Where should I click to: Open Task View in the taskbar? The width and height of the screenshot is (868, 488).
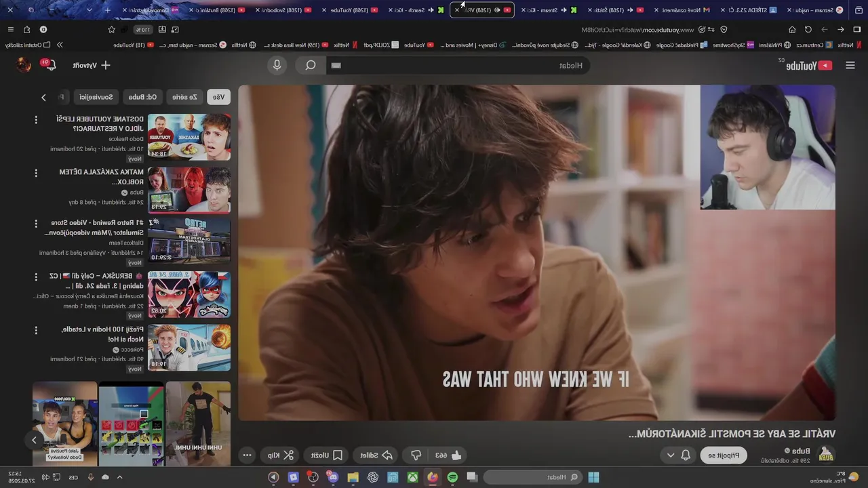pyautogui.click(x=472, y=477)
